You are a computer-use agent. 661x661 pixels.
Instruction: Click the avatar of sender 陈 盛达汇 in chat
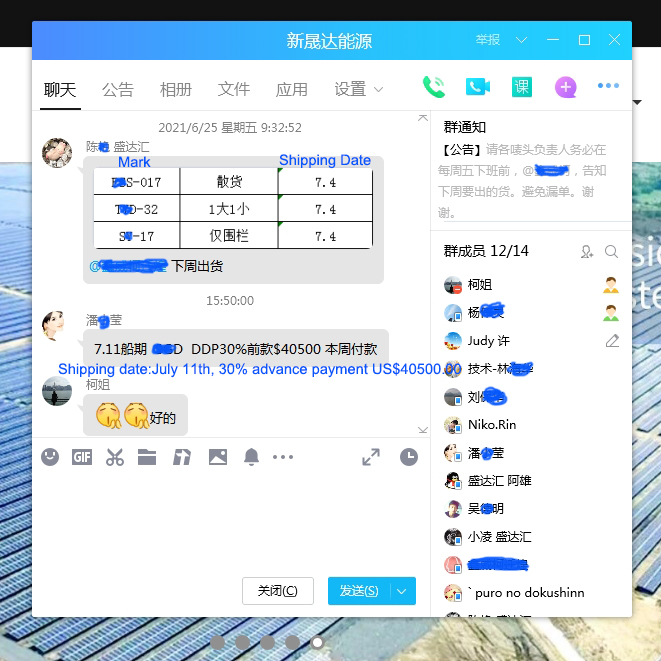tap(57, 153)
